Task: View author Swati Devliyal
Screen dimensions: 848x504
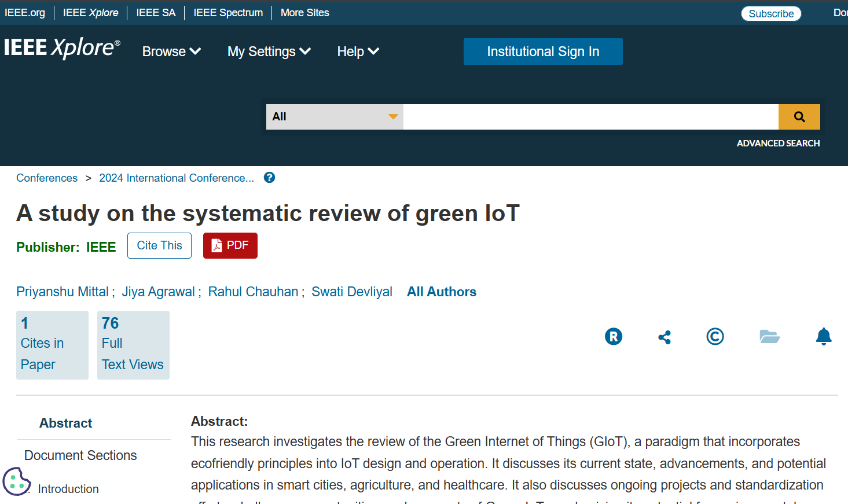Action: click(x=352, y=292)
